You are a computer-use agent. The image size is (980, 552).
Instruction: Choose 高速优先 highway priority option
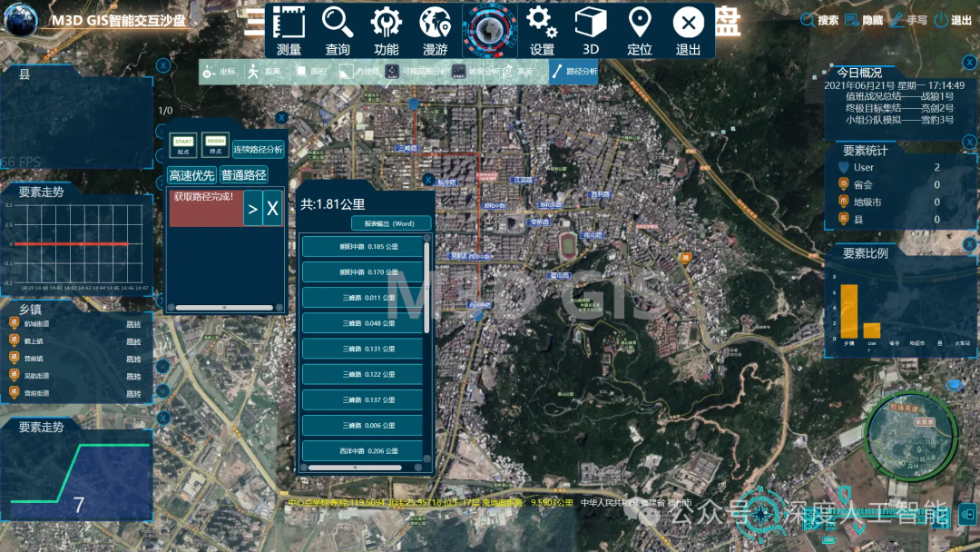(191, 175)
